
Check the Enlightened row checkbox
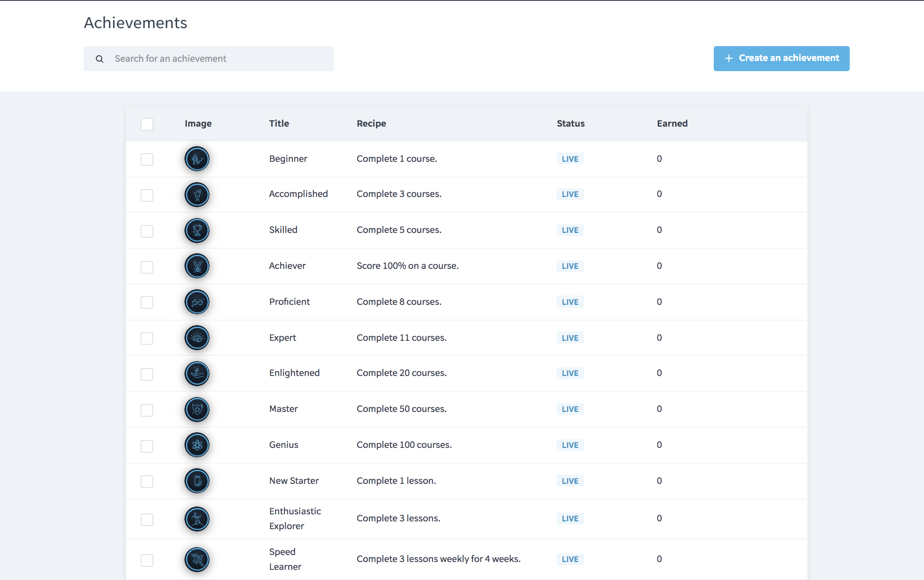147,374
